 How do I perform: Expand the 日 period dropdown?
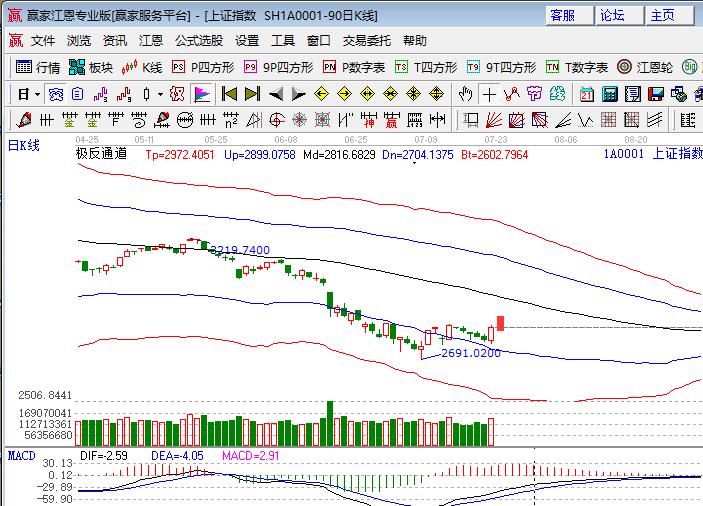point(29,94)
